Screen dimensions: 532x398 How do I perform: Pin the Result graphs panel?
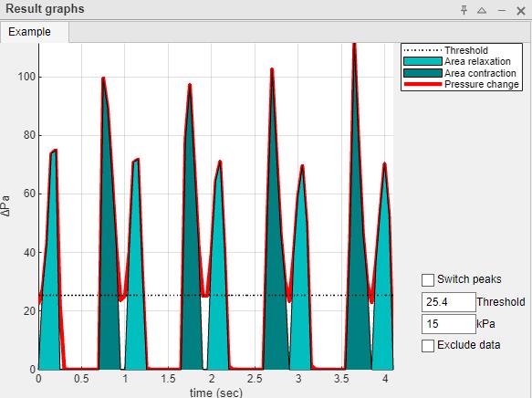point(464,10)
